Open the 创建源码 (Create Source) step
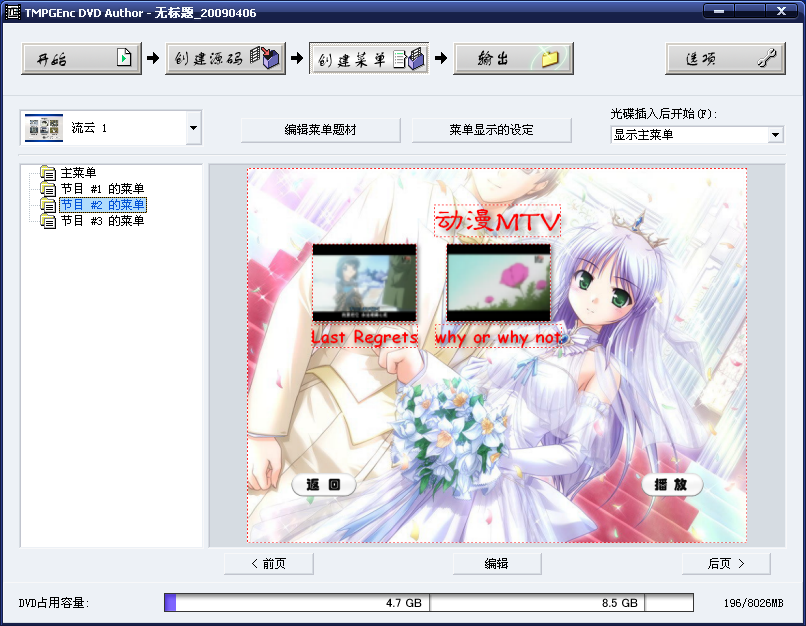 (x=225, y=59)
